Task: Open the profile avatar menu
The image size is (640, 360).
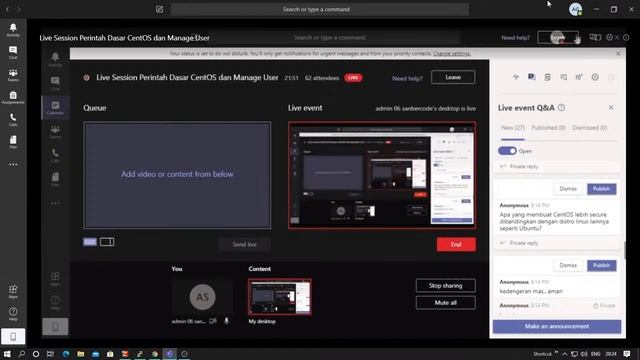Action: 576,9
